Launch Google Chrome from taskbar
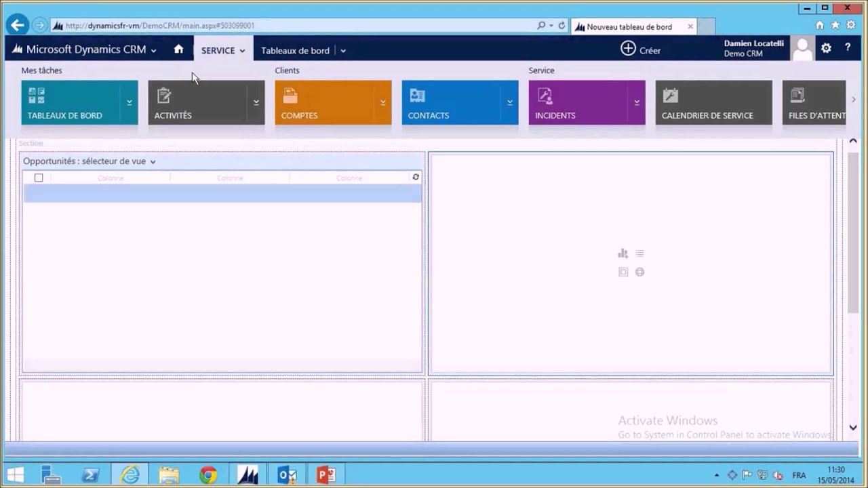868x488 pixels. 208,474
